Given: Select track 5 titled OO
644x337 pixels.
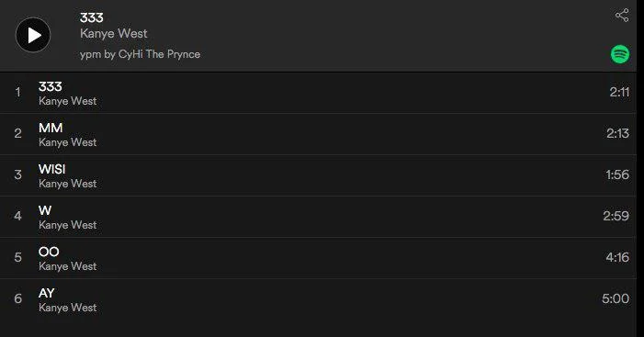Looking at the screenshot, I should 318,258.
